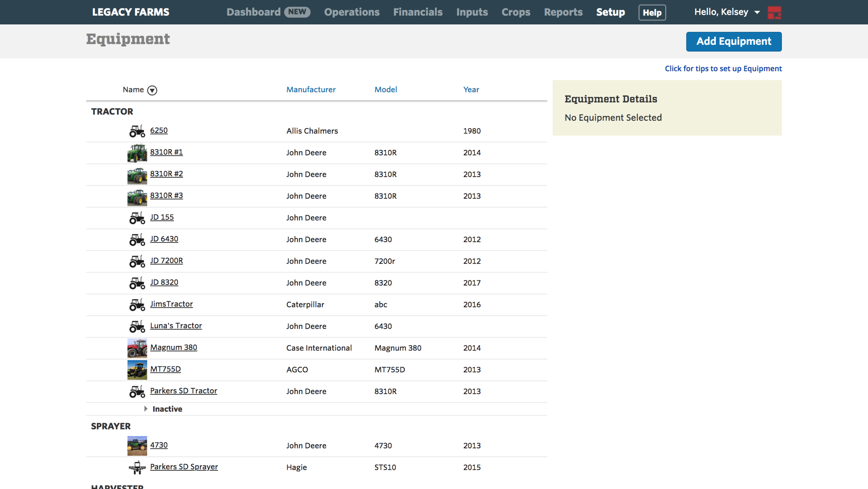Go to the Dashboard menu

click(253, 12)
